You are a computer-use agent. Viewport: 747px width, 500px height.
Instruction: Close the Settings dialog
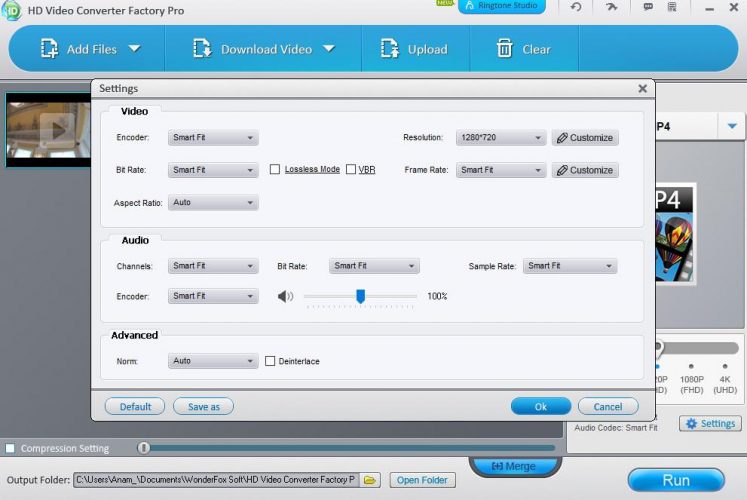(643, 89)
